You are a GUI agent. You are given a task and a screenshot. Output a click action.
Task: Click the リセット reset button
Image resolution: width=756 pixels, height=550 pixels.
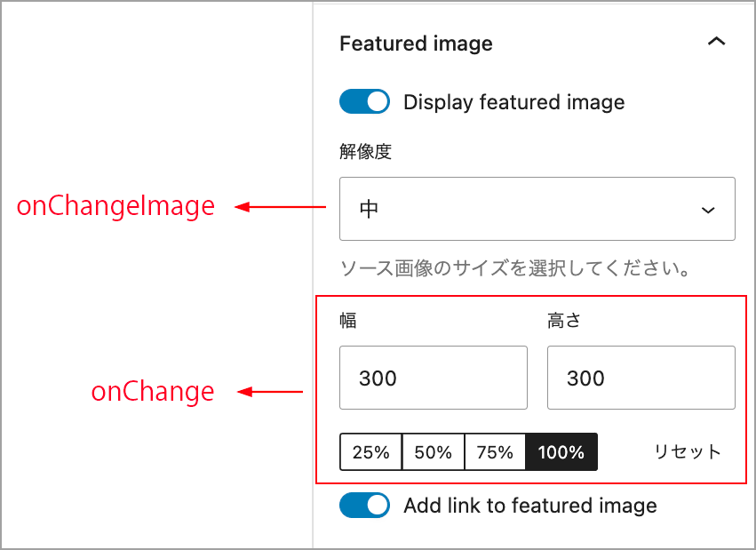[687, 451]
